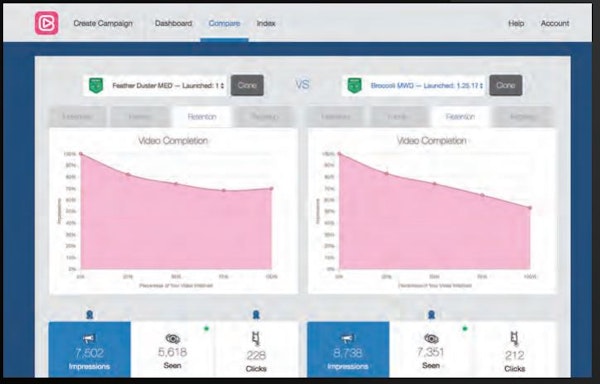The image size is (600, 384).
Task: Open the Help link
Action: [x=516, y=23]
